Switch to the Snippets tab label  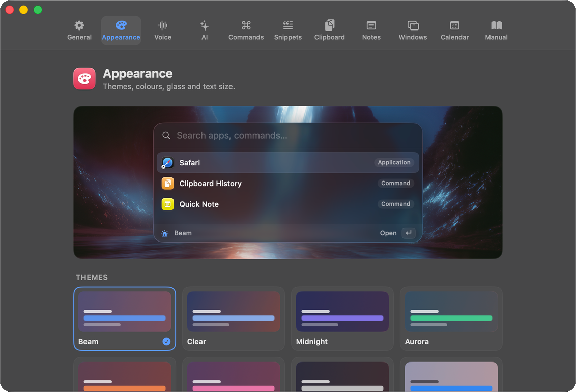288,37
